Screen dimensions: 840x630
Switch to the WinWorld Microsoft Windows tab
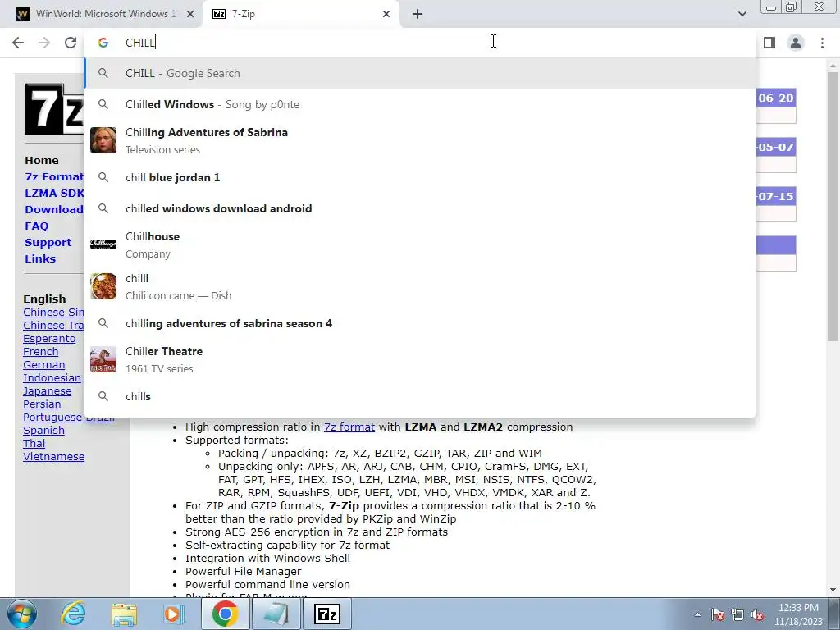(x=101, y=15)
